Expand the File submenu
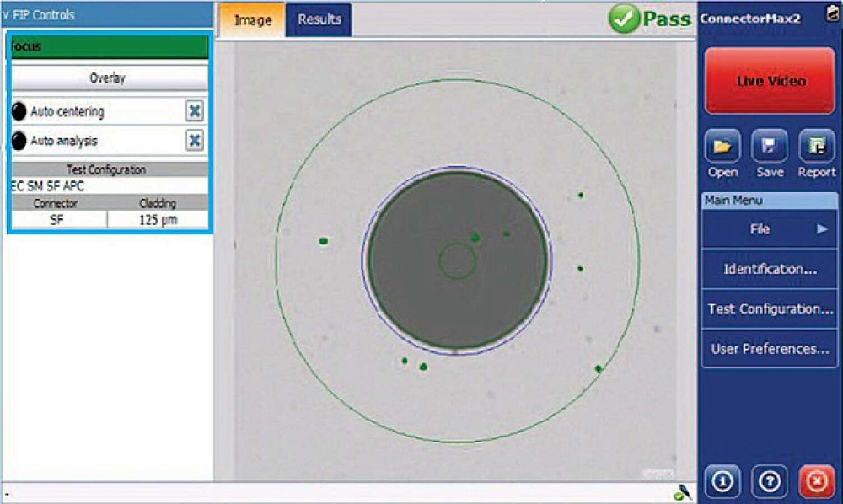 [x=769, y=229]
